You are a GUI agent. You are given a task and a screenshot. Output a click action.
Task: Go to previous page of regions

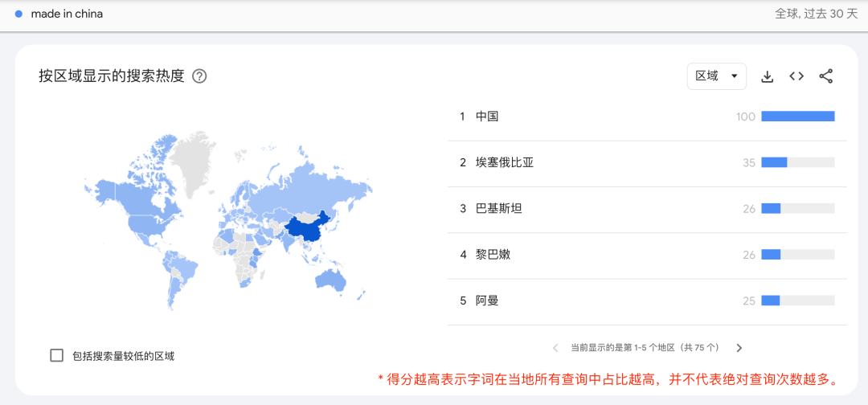coord(555,348)
